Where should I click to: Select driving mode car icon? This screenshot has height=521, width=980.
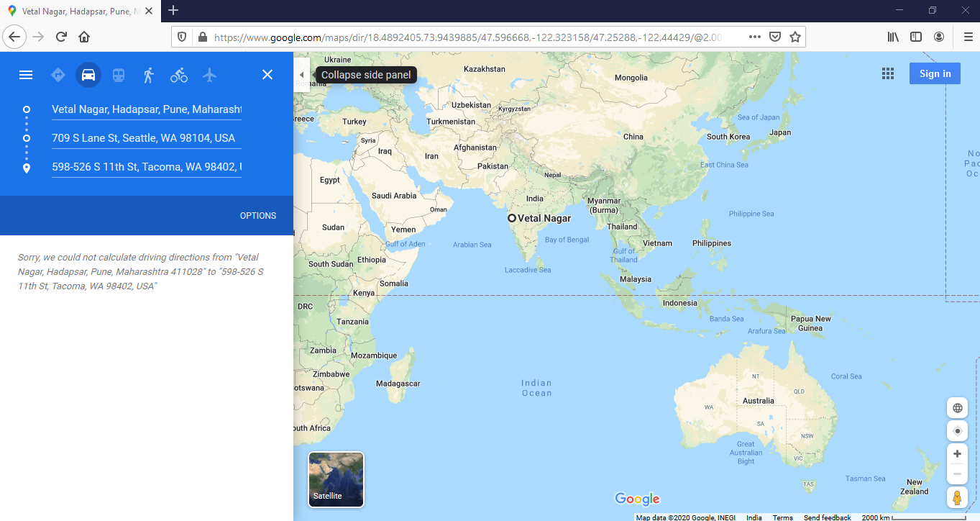coord(88,75)
